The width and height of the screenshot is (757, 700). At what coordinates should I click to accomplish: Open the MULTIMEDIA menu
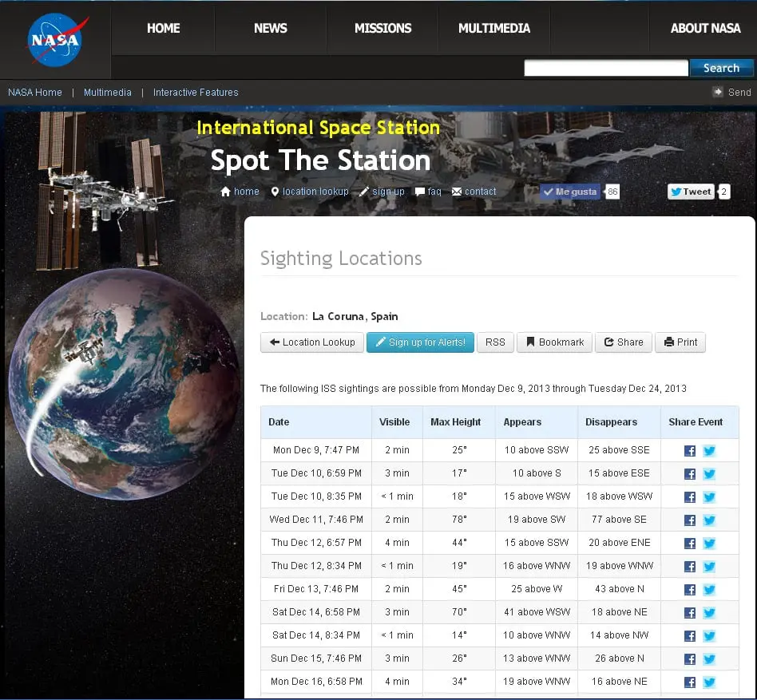coord(493,28)
